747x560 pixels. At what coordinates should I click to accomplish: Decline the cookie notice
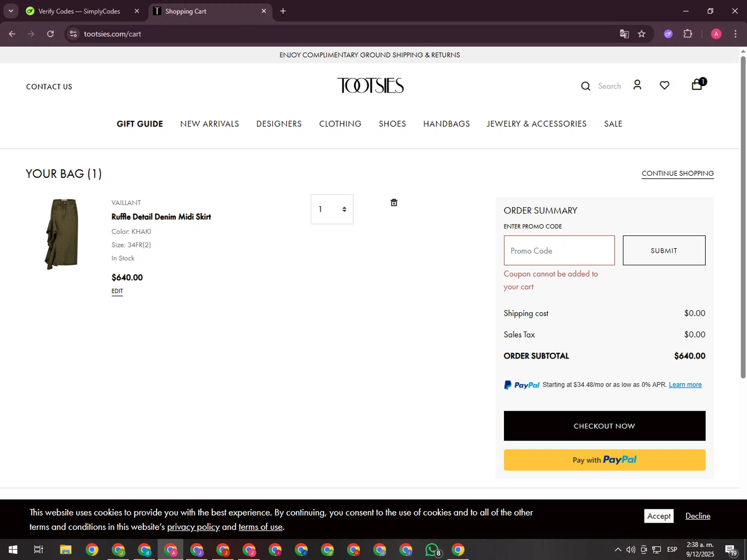[x=698, y=516]
